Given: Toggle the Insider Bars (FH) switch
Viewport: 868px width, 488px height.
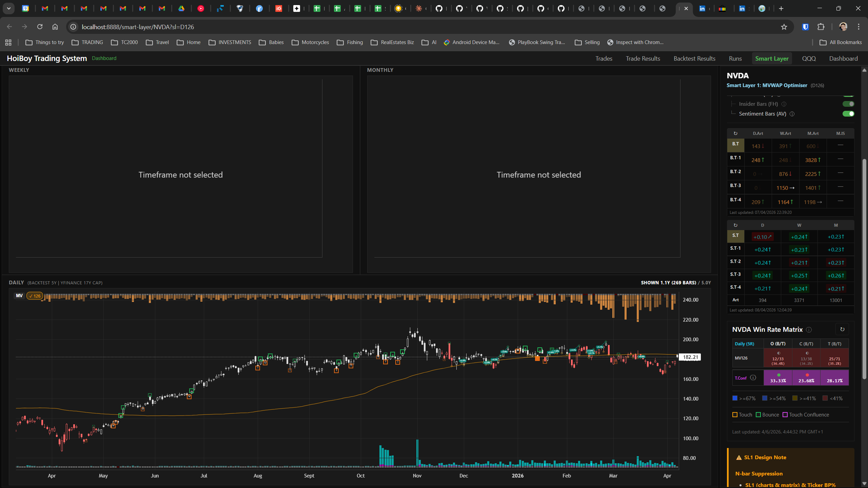Looking at the screenshot, I should [848, 104].
